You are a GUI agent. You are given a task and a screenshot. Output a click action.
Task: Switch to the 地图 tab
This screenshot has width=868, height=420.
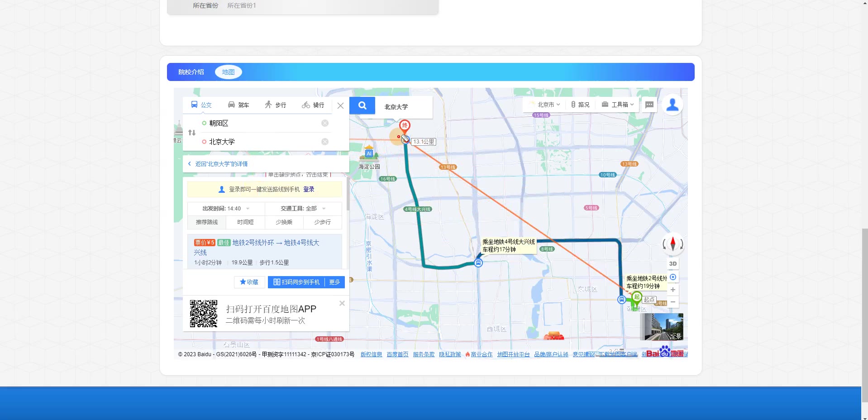point(228,72)
